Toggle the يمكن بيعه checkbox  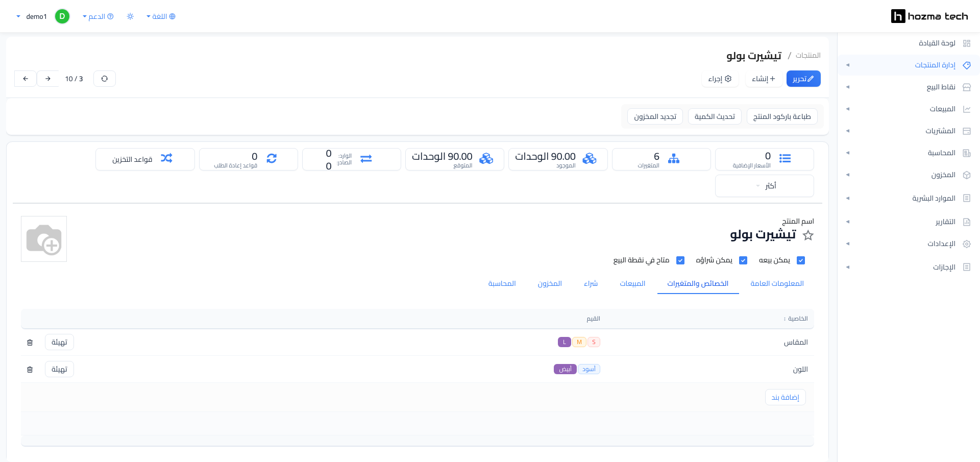pos(801,260)
